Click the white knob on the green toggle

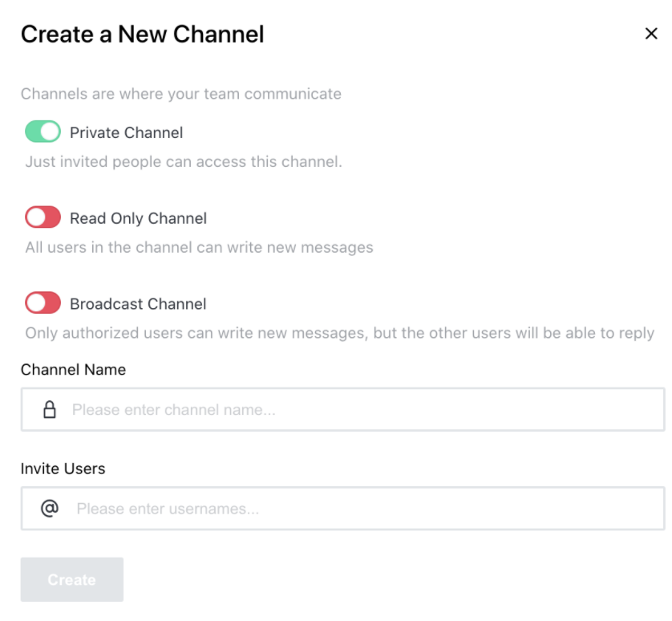pos(51,132)
